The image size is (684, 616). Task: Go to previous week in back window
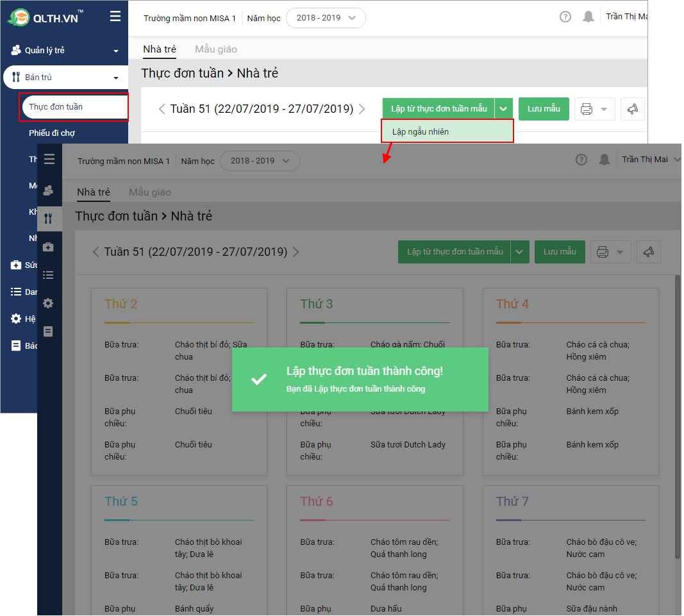162,108
